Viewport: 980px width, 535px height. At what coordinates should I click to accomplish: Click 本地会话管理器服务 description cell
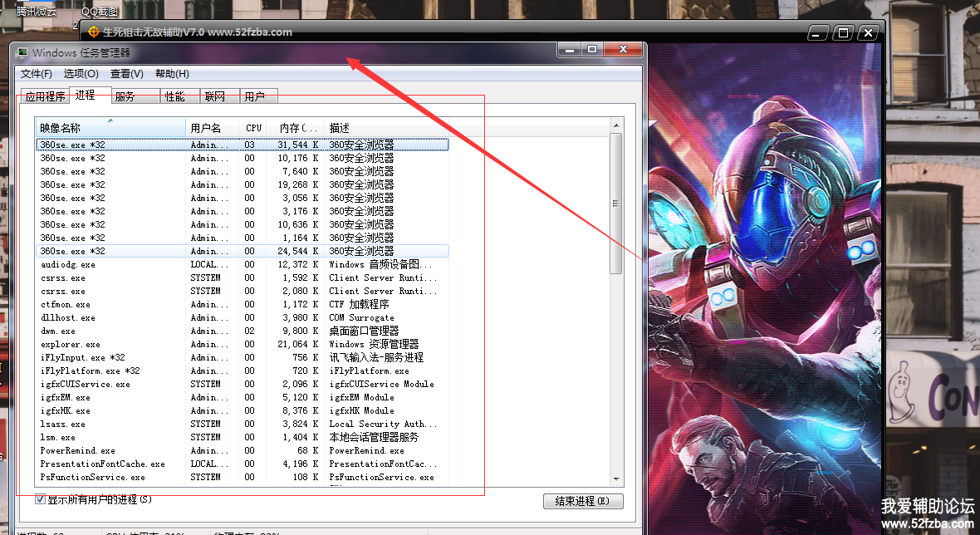pyautogui.click(x=374, y=437)
